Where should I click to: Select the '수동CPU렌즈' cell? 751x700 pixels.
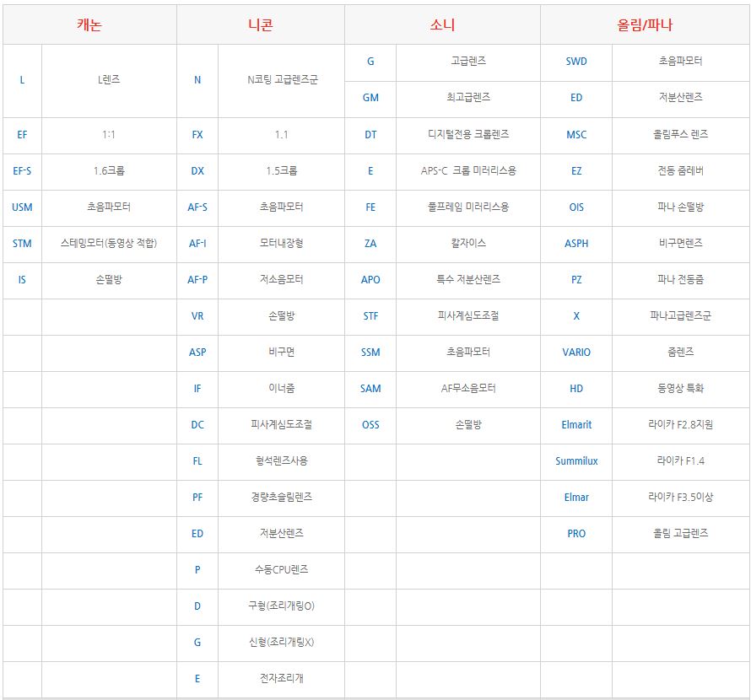pos(282,570)
